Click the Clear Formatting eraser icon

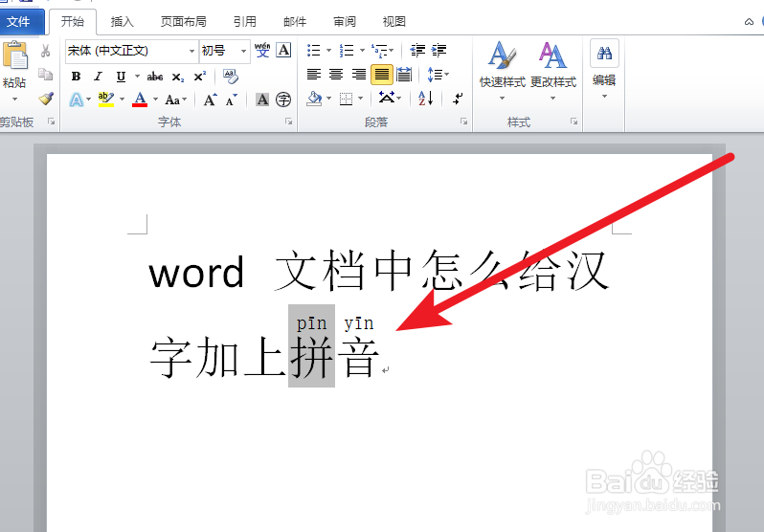[x=230, y=76]
